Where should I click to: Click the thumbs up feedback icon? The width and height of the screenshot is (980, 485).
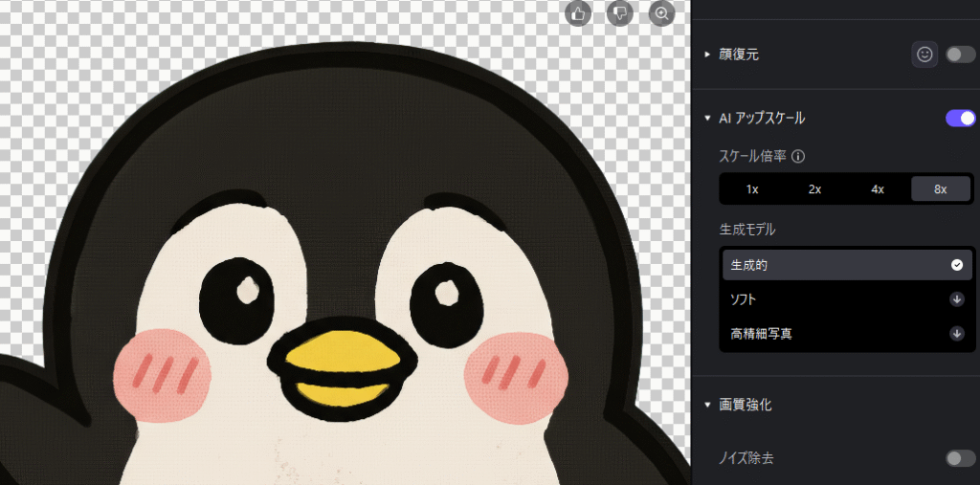pyautogui.click(x=578, y=13)
